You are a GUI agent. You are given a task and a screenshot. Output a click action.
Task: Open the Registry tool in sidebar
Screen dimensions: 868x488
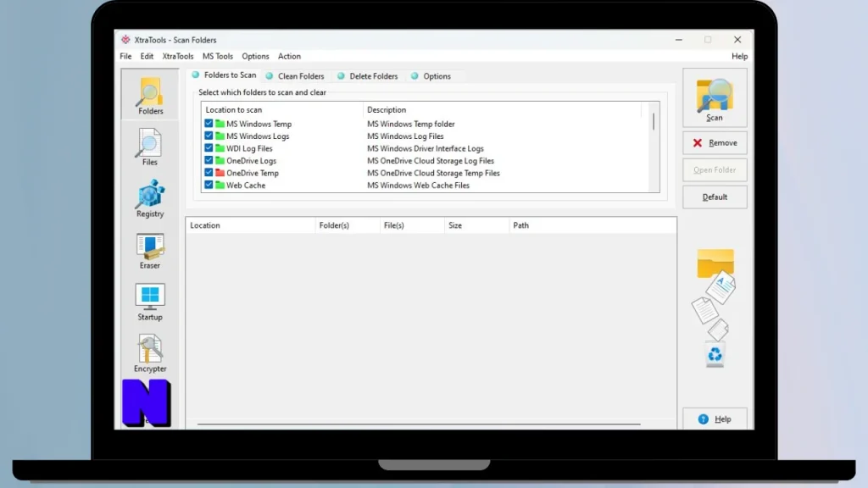tap(150, 198)
